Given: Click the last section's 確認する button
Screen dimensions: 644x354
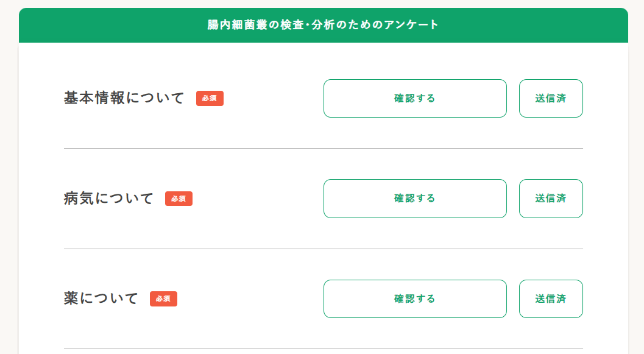Looking at the screenshot, I should click(415, 299).
